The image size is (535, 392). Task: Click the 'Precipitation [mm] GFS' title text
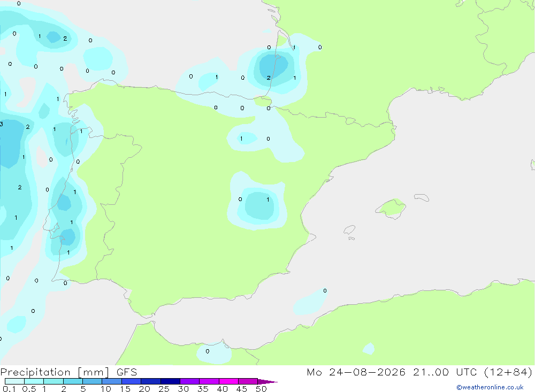tap(68, 372)
